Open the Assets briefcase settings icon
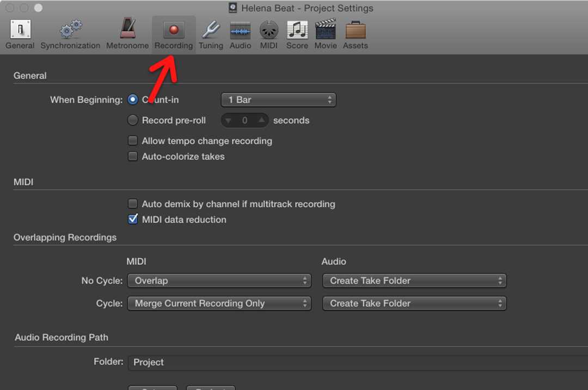 [355, 30]
